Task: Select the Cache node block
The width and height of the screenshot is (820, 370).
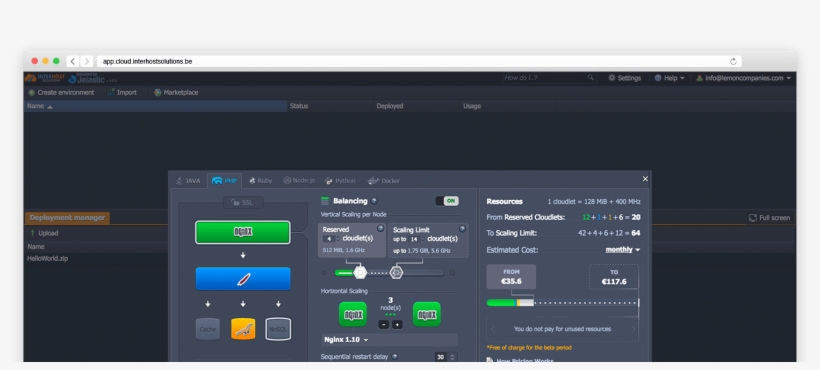Action: pos(208,329)
